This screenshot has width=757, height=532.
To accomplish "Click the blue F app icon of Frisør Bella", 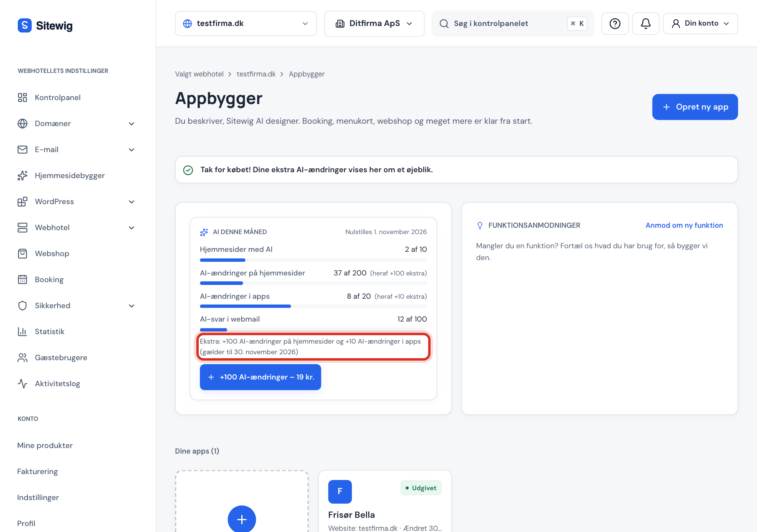I will coord(340,491).
